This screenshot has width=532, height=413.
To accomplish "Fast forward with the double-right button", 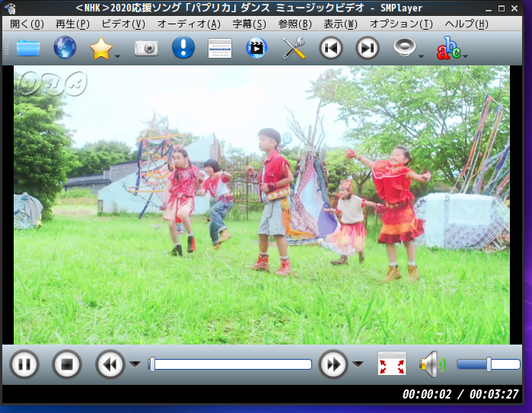I will pyautogui.click(x=333, y=364).
